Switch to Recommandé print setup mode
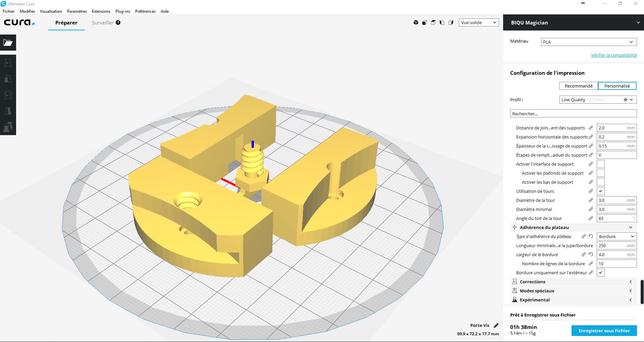The image size is (644, 342). [579, 86]
